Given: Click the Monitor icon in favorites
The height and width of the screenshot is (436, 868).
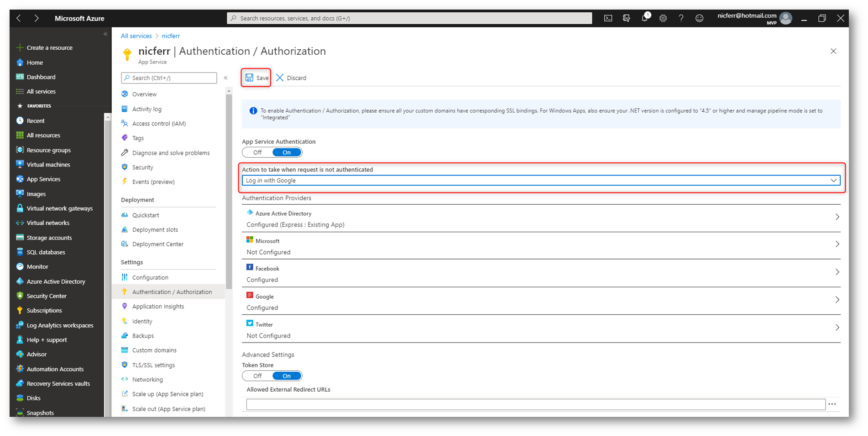Looking at the screenshot, I should [20, 267].
